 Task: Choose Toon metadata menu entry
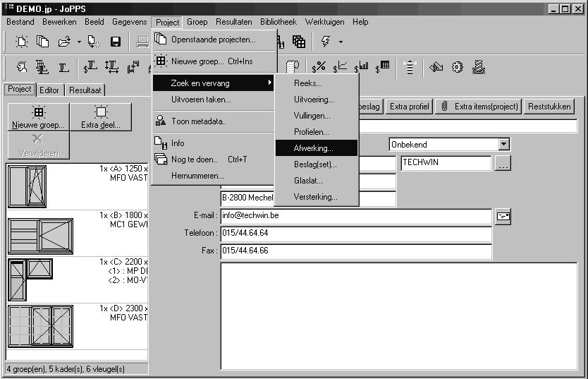point(214,121)
